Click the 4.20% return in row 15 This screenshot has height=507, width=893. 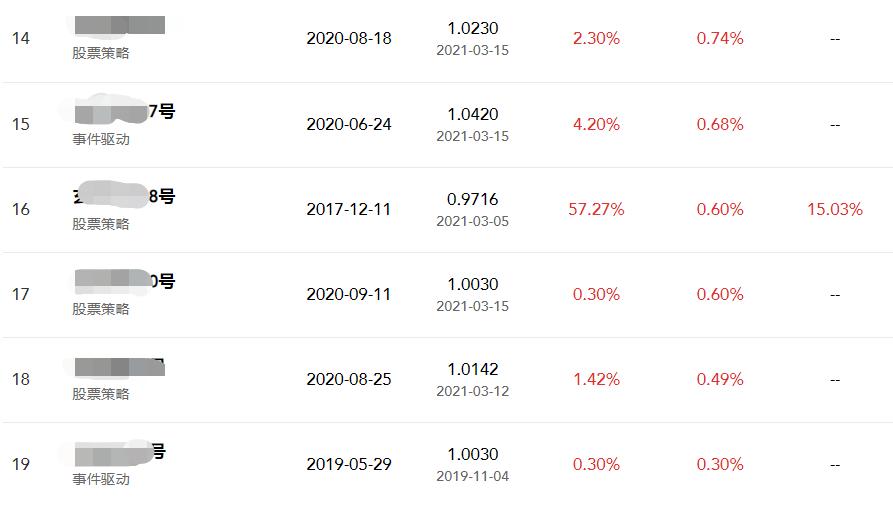tap(596, 124)
